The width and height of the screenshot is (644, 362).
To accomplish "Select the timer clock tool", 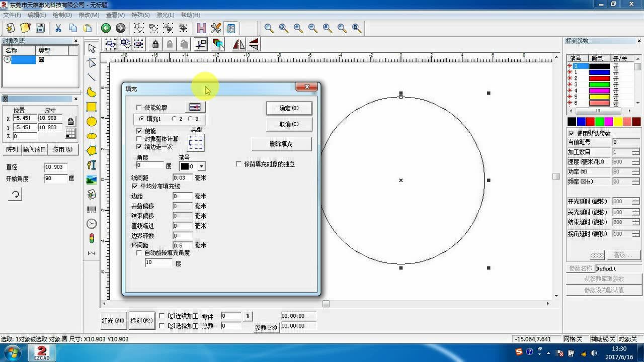I will (92, 224).
